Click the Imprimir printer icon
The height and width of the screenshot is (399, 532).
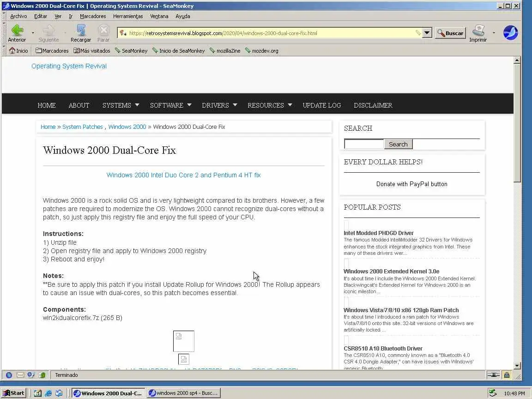478,30
